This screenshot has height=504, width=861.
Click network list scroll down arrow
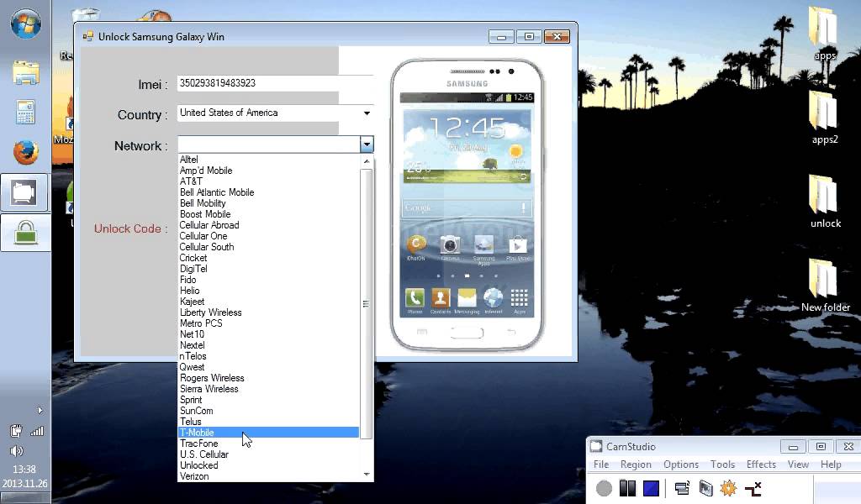coord(367,475)
